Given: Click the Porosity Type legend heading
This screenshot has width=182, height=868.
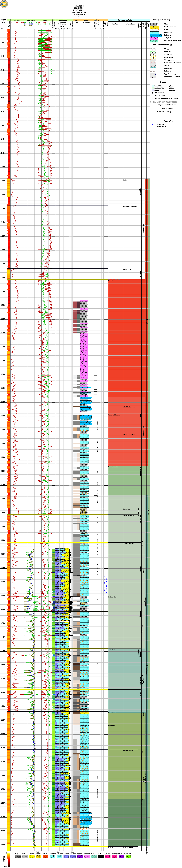Looking at the screenshot, I should (x=169, y=121).
